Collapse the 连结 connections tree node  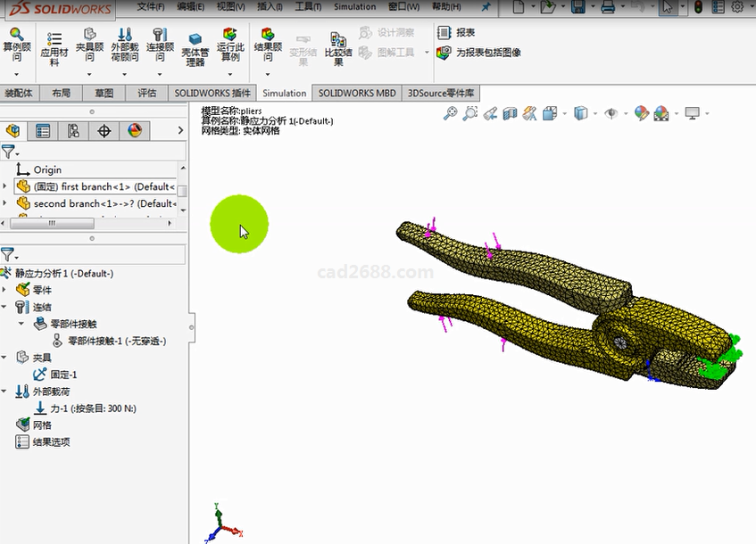click(x=5, y=307)
